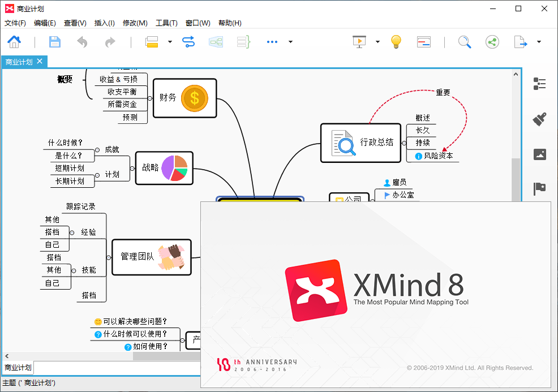
Task: Expand the dropdown arrow next to three dots
Action: point(290,42)
